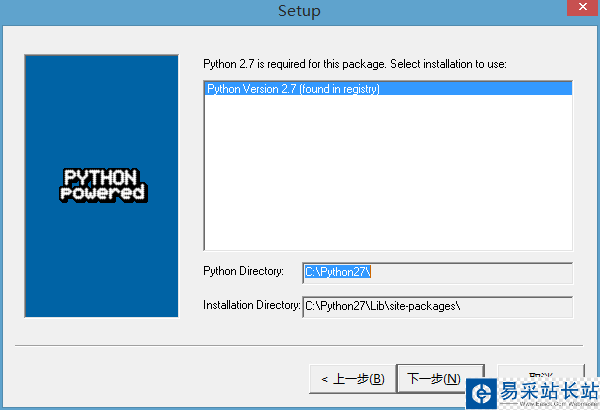Viewport: 600px width, 410px height.
Task: Click the blue Python side banner panel
Action: [101, 186]
